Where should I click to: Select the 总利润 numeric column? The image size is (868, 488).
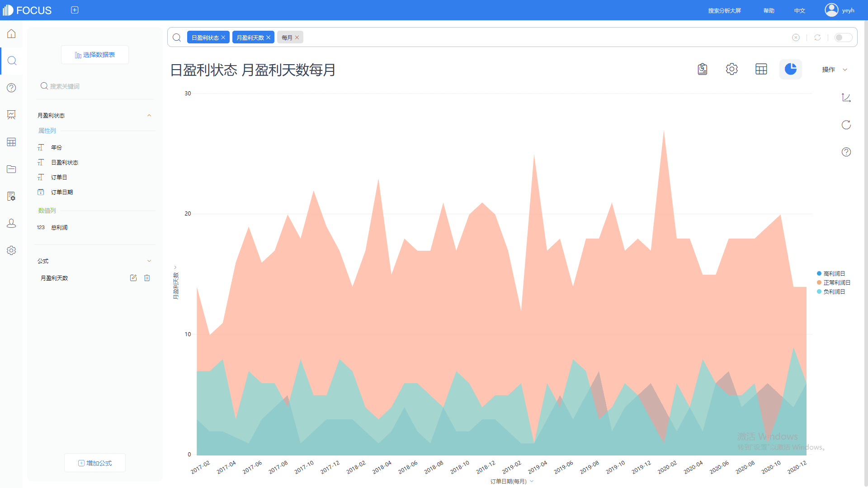pos(59,228)
